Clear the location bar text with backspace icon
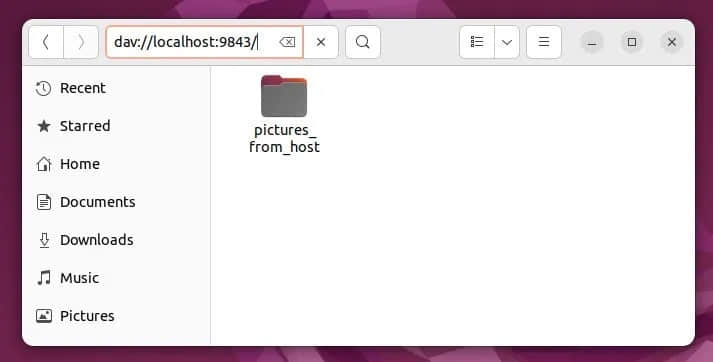Image resolution: width=713 pixels, height=362 pixels. pyautogui.click(x=287, y=42)
